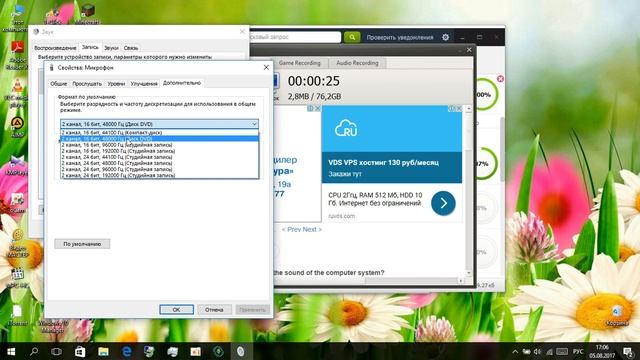Click the search query input field

click(x=295, y=37)
